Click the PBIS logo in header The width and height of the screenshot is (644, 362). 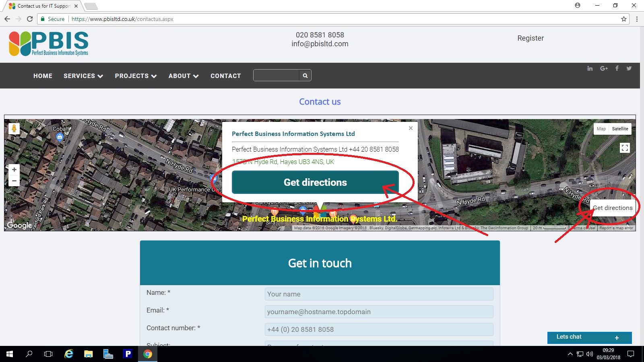tap(48, 43)
